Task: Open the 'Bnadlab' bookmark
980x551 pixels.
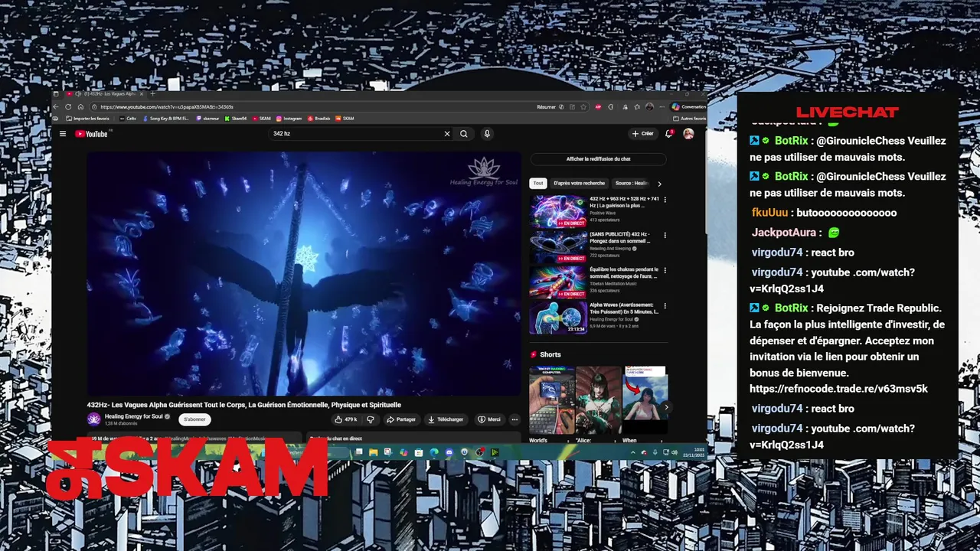Action: point(318,119)
